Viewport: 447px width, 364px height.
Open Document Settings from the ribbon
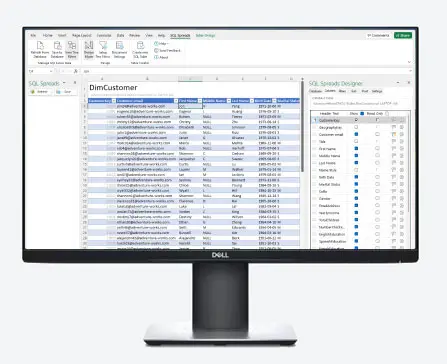click(119, 46)
